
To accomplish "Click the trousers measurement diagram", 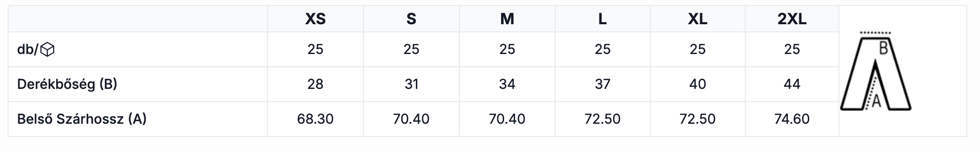I will click(876, 71).
